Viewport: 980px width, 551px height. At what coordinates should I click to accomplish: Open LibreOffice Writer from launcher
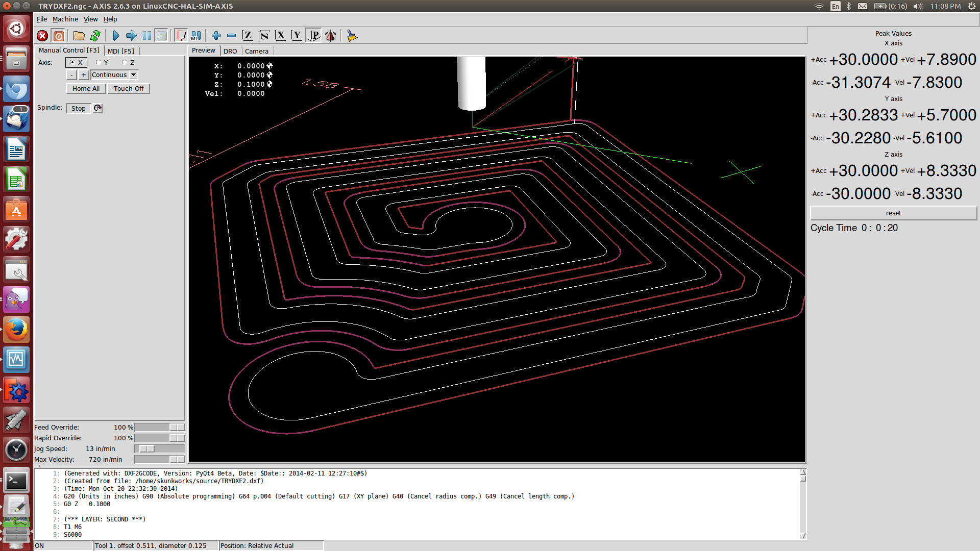click(16, 149)
